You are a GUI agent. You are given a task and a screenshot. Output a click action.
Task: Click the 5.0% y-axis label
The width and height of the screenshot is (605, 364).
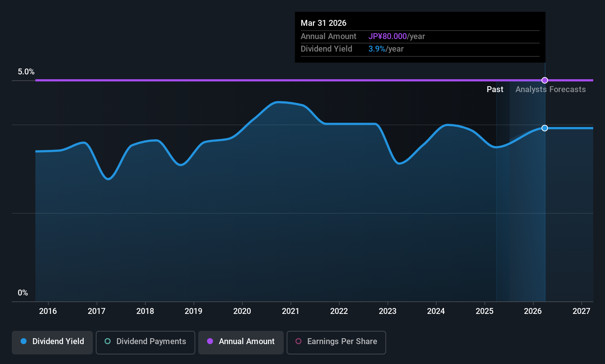pyautogui.click(x=26, y=72)
